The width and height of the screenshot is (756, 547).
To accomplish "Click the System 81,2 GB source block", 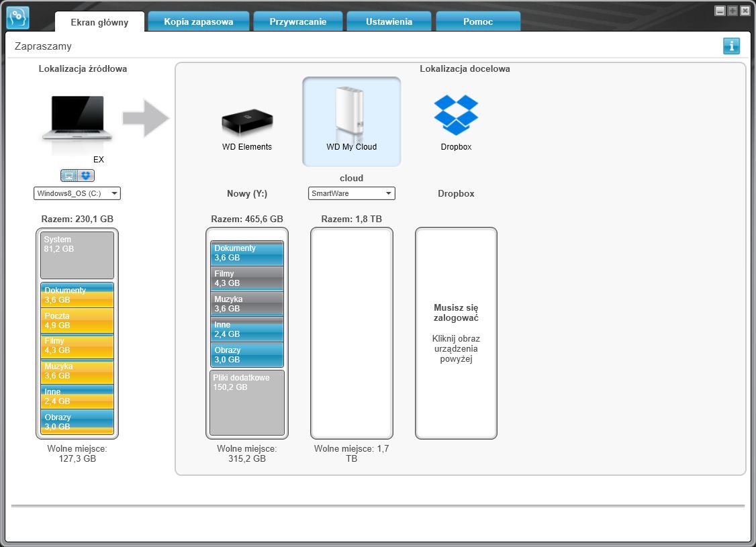I will (x=77, y=256).
